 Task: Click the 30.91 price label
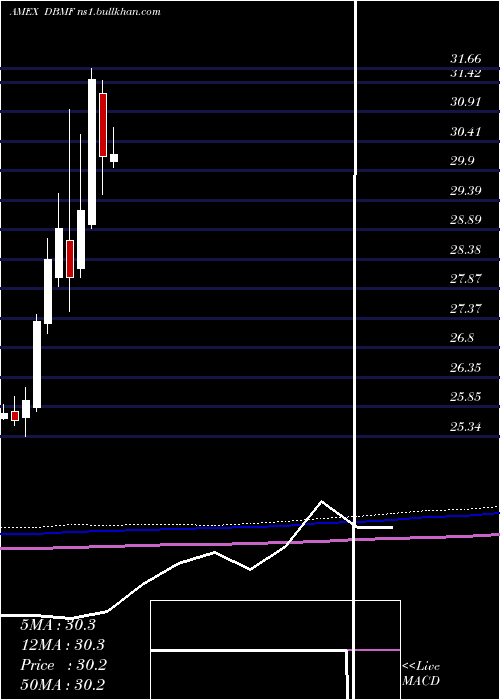point(466,102)
